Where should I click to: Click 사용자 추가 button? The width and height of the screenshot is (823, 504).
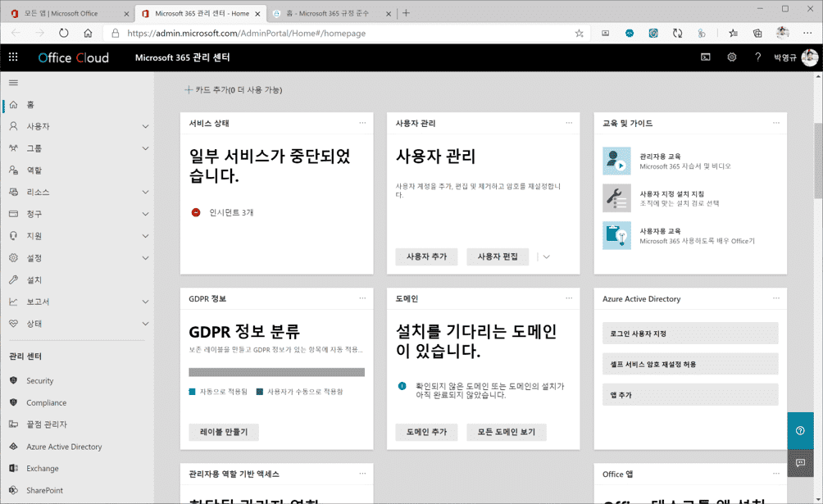point(426,257)
